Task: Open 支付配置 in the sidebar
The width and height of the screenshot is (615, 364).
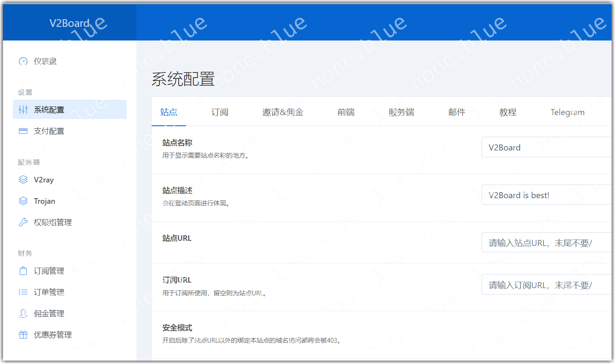Action: point(49,131)
